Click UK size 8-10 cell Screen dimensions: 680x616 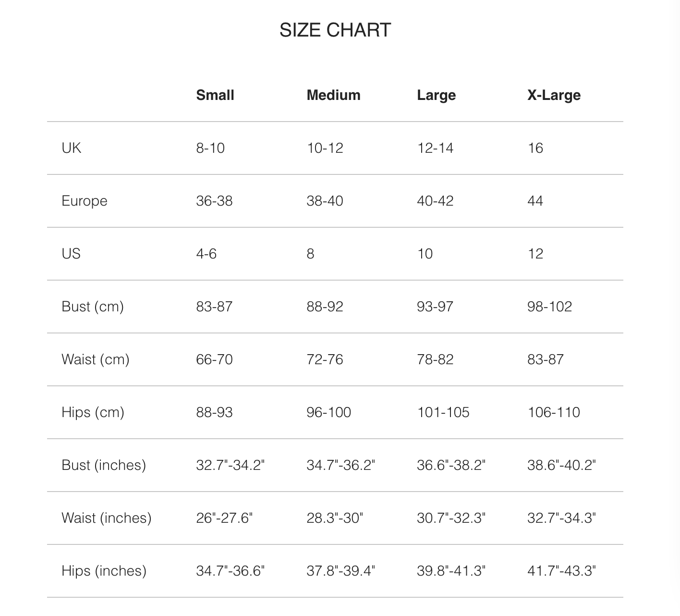click(x=210, y=148)
